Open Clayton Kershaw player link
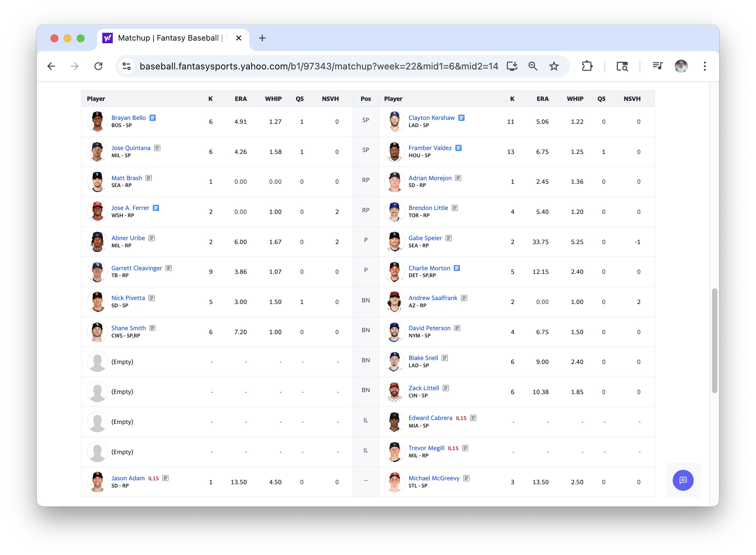This screenshot has height=555, width=756. coord(431,118)
